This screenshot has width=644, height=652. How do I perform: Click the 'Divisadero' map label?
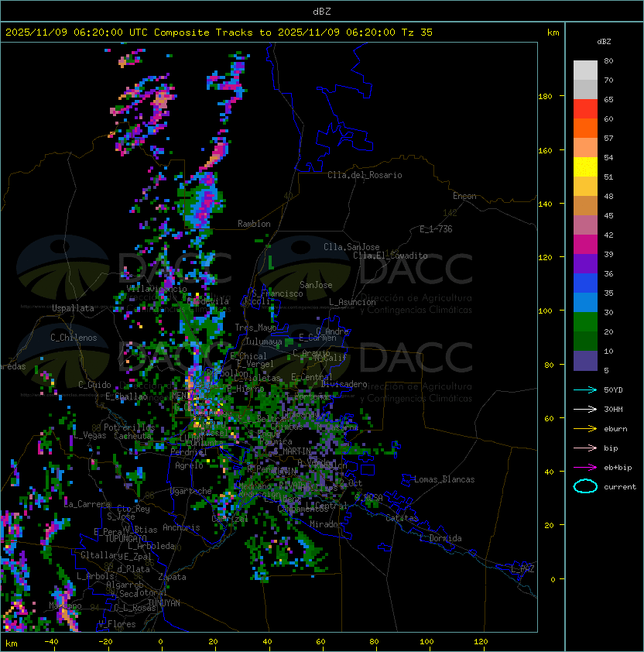coord(344,384)
